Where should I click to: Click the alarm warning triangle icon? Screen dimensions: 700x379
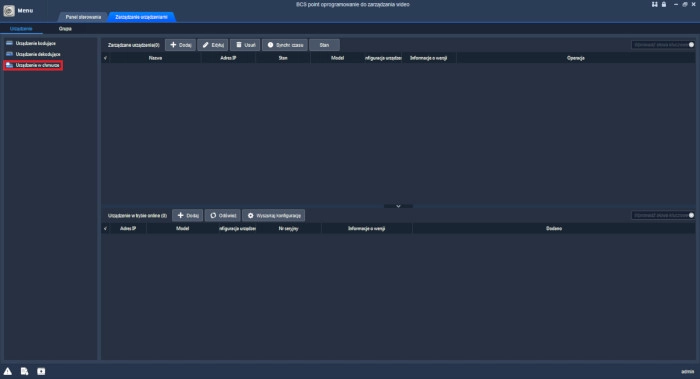(8, 371)
